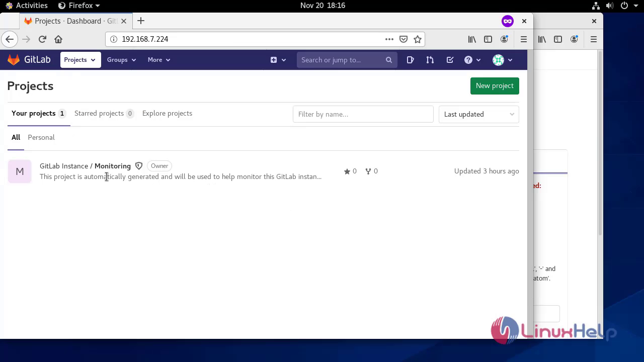Toggle the sidebars icon in front window

488,39
